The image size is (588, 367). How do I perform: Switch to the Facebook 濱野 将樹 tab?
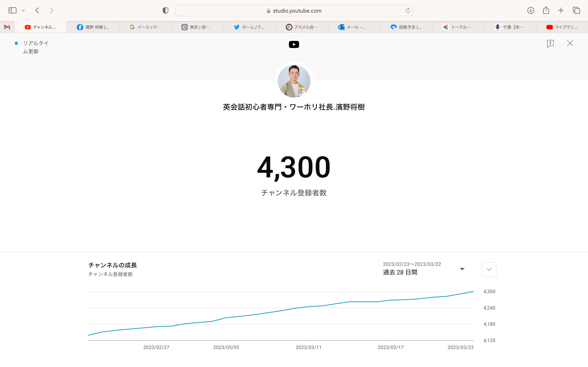click(93, 27)
